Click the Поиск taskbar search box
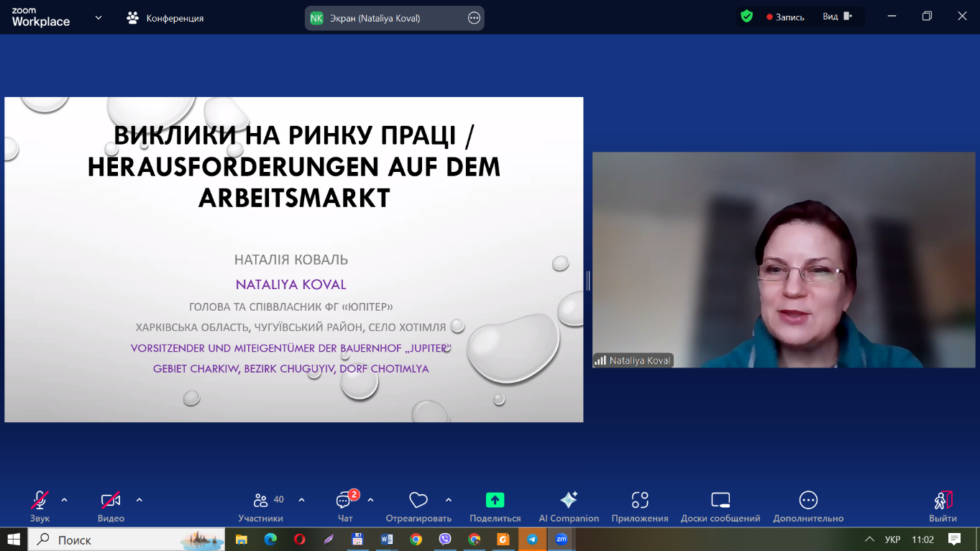This screenshot has width=980, height=551. (127, 539)
